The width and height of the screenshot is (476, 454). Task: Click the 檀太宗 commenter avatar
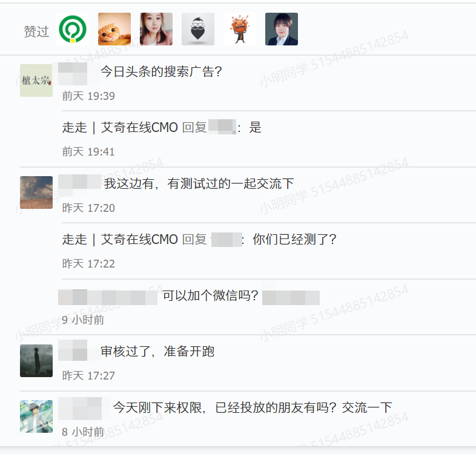coord(36,81)
